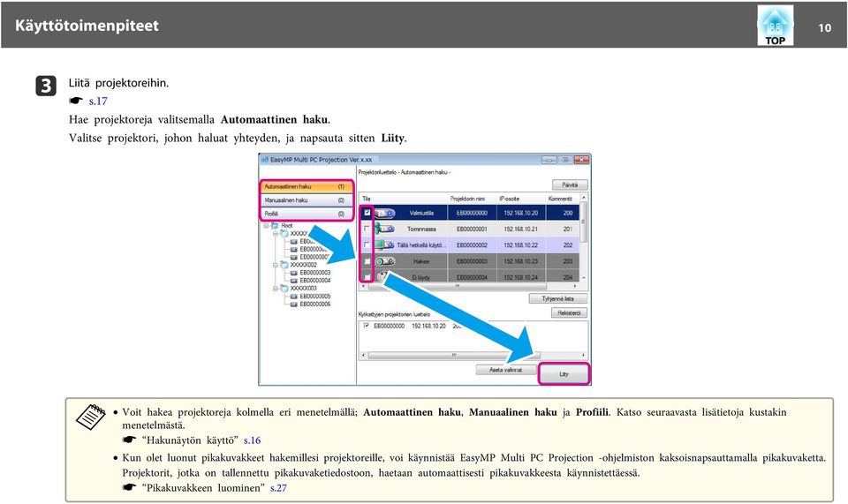The image size is (848, 504).
Task: Select the EB00000004 projector icon in tree
Action: click(x=293, y=281)
